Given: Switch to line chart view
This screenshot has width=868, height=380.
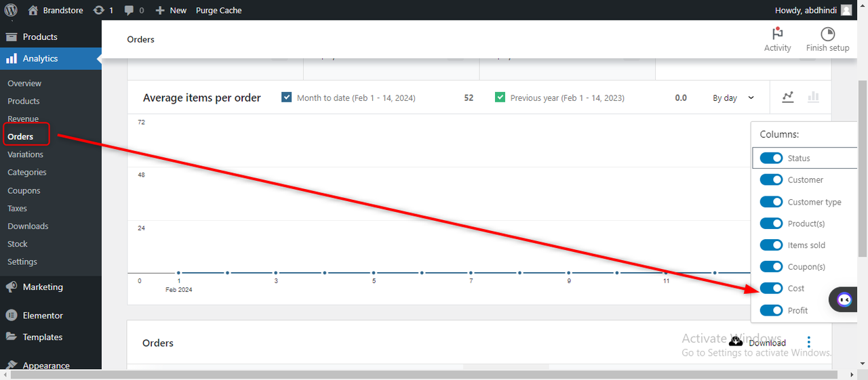Looking at the screenshot, I should click(x=787, y=98).
